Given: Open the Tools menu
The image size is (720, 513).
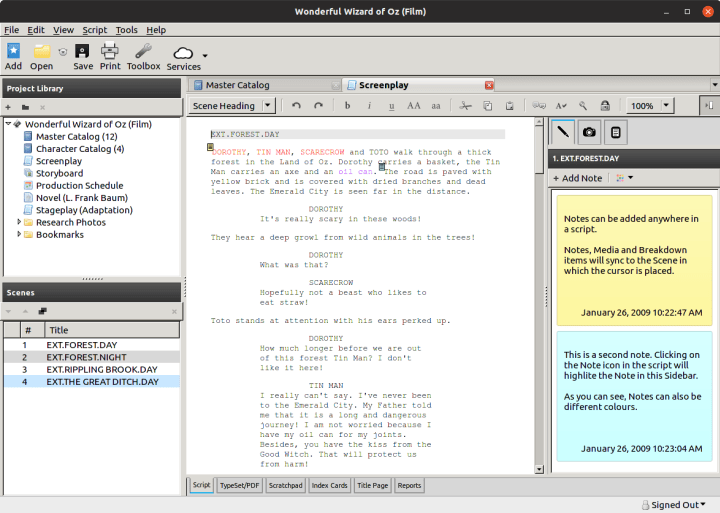Looking at the screenshot, I should coord(126,30).
